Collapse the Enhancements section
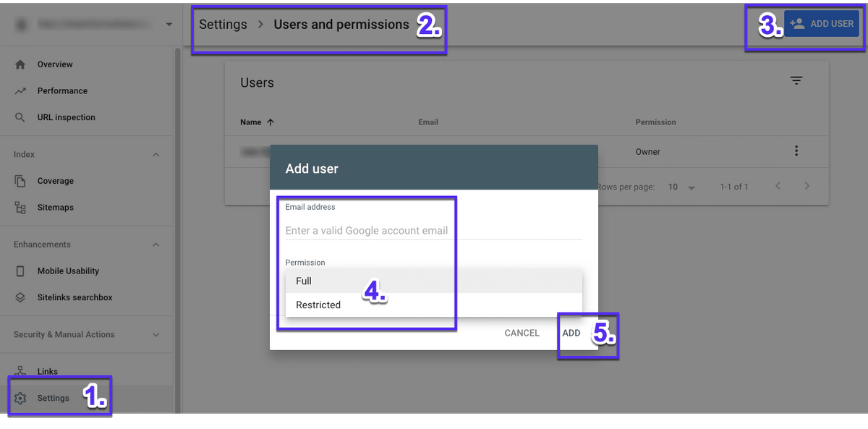Screen dimensions: 868x429 tap(156, 245)
